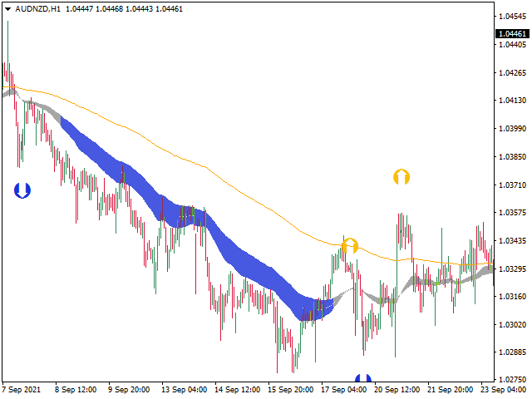Click the blue down-arrow sell signal icon
532x399 pixels.
(x=22, y=190)
